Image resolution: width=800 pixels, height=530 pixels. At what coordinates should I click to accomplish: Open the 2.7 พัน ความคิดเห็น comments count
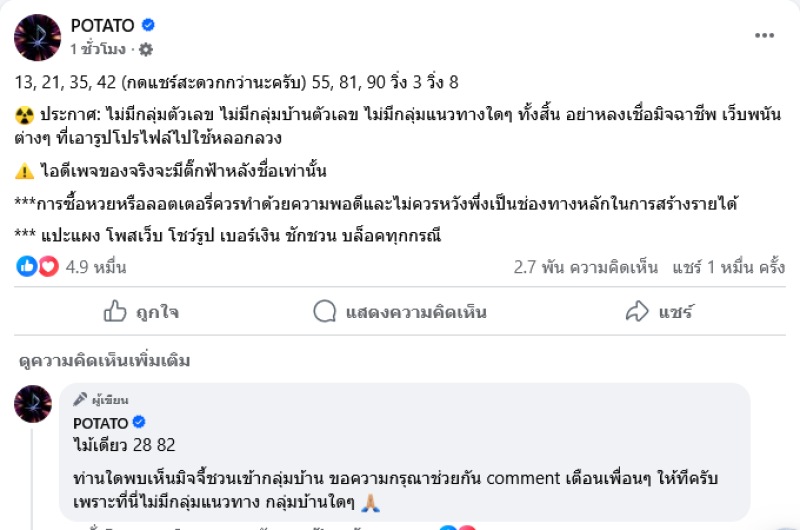586,267
